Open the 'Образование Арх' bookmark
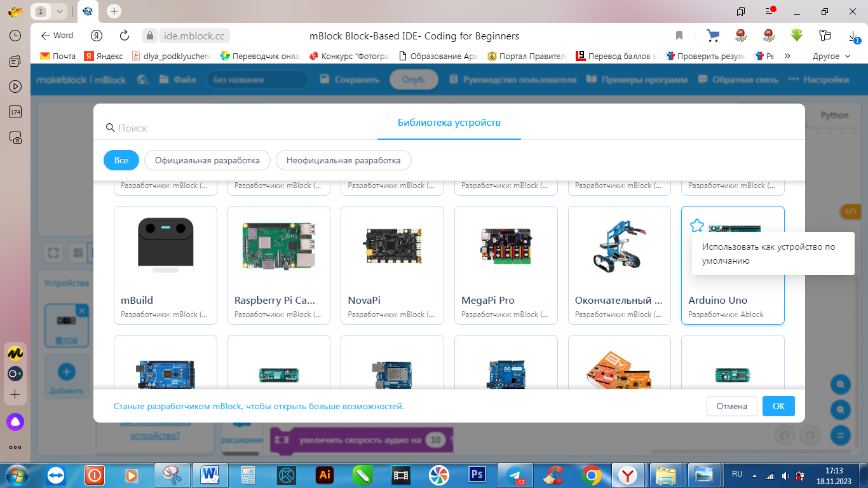The height and width of the screenshot is (488, 868). [x=438, y=56]
